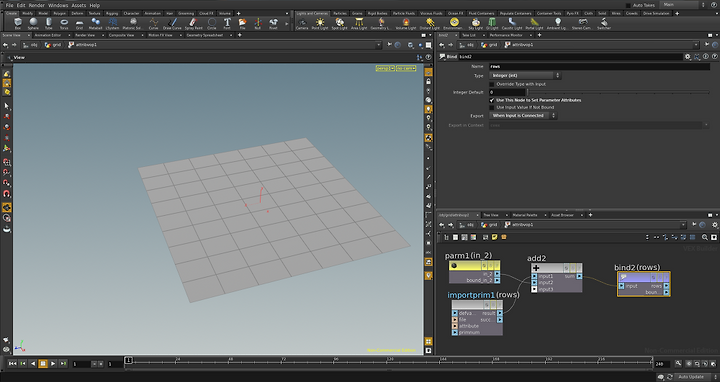Click the timeline scrub bar at frame 120
Screen dimensions: 720x382
pos(390,362)
